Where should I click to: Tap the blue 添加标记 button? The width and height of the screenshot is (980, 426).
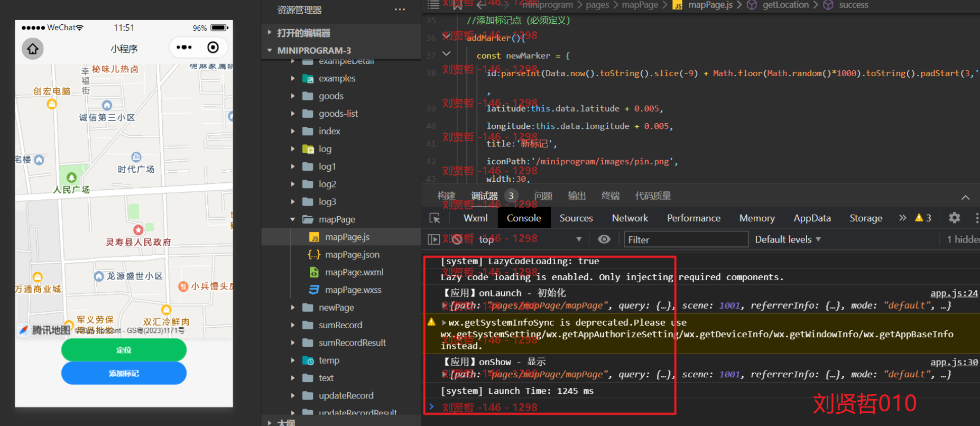click(124, 373)
